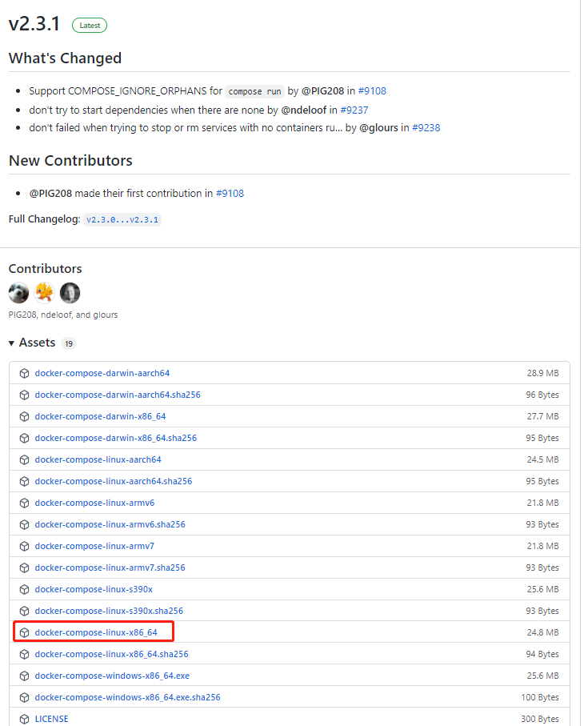Click package icon beside docker-compose-linux-x86_64.sha256
Screen dimensions: 588x726
pyautogui.click(x=25, y=654)
